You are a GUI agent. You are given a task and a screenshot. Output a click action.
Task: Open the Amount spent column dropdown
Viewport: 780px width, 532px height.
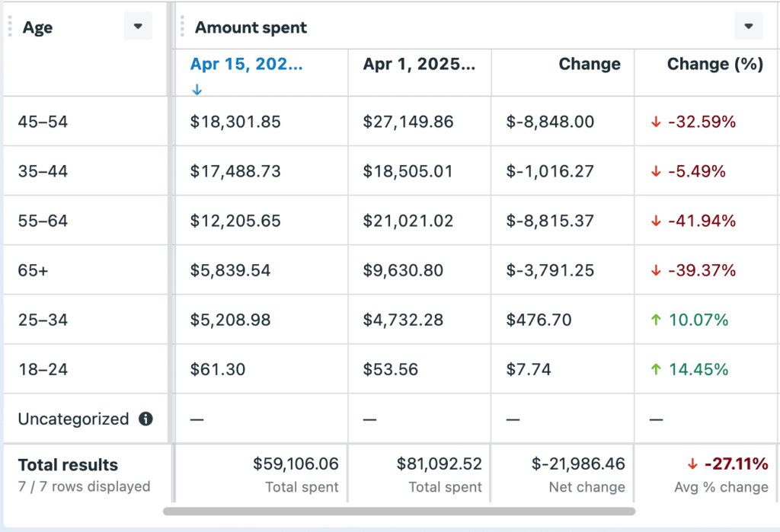coord(748,27)
